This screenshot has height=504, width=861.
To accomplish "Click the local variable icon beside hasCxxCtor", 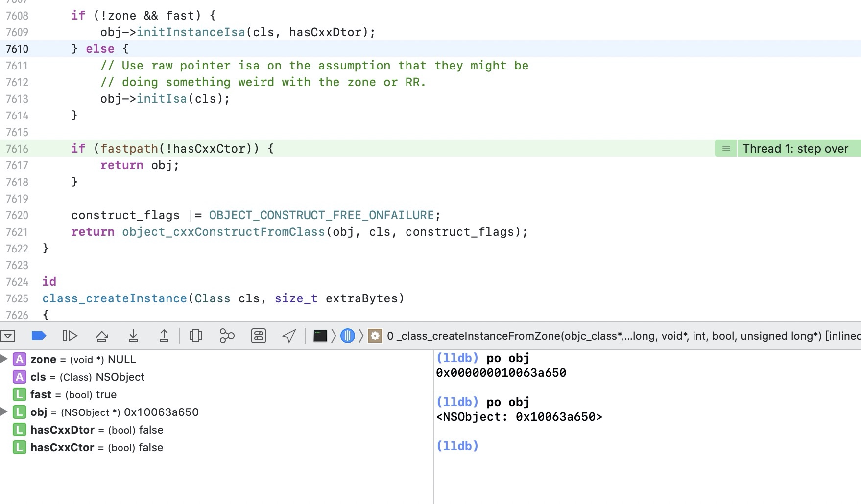I will [19, 447].
